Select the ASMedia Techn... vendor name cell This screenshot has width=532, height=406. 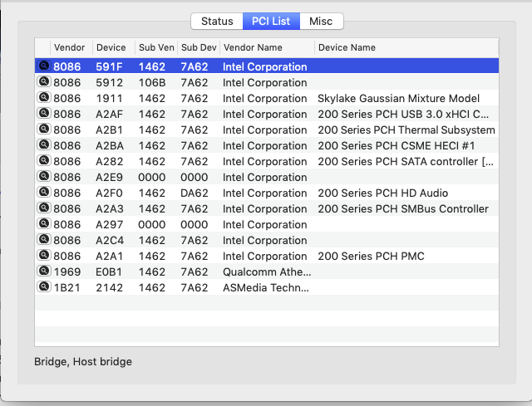[x=266, y=288]
